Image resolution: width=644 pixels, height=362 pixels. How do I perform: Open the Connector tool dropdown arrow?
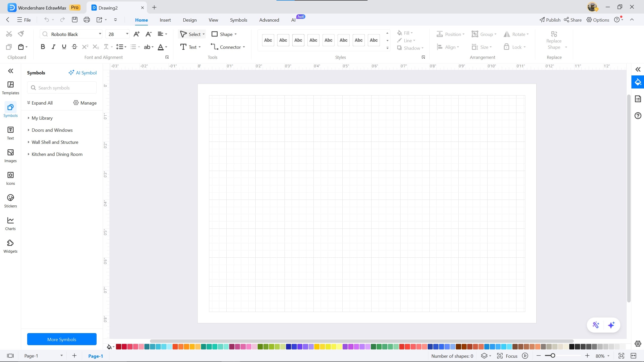pos(244,47)
